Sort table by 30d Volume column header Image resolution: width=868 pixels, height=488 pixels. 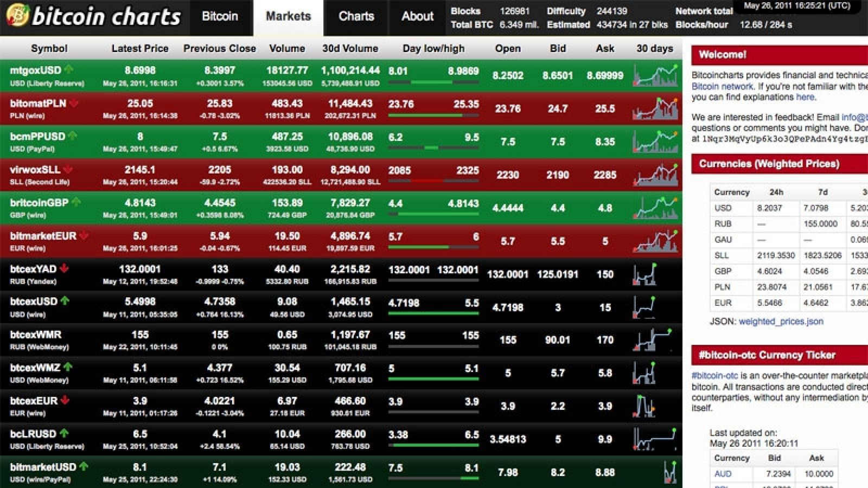point(350,48)
